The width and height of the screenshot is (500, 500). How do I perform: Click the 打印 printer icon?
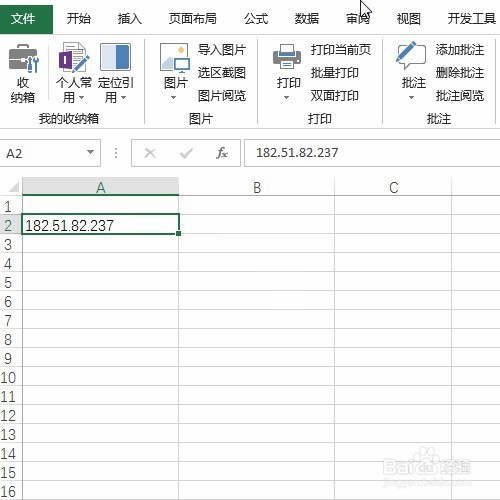(287, 57)
